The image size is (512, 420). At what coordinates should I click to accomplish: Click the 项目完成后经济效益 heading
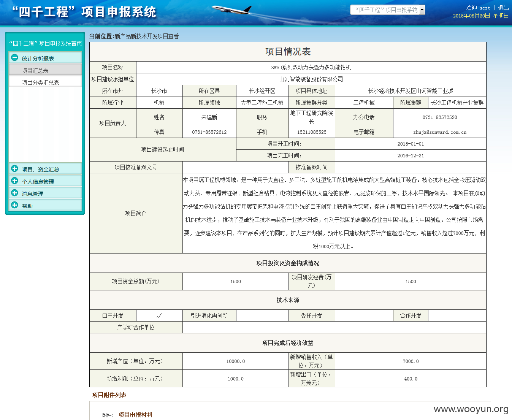click(x=288, y=343)
